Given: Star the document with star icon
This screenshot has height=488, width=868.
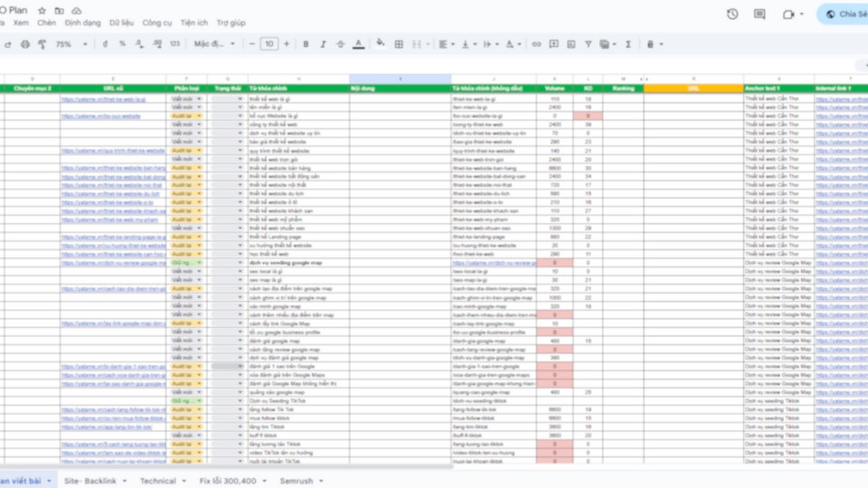Looking at the screenshot, I should point(42,10).
